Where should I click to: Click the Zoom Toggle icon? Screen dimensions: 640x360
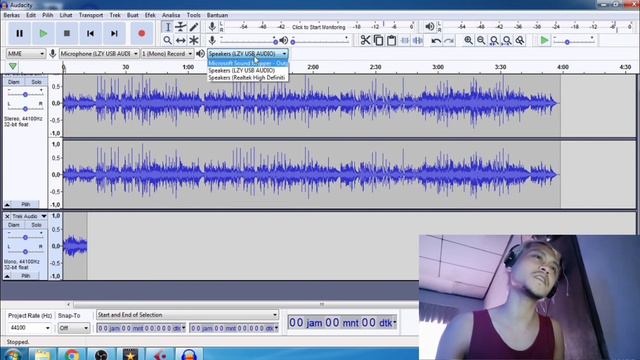click(520, 40)
